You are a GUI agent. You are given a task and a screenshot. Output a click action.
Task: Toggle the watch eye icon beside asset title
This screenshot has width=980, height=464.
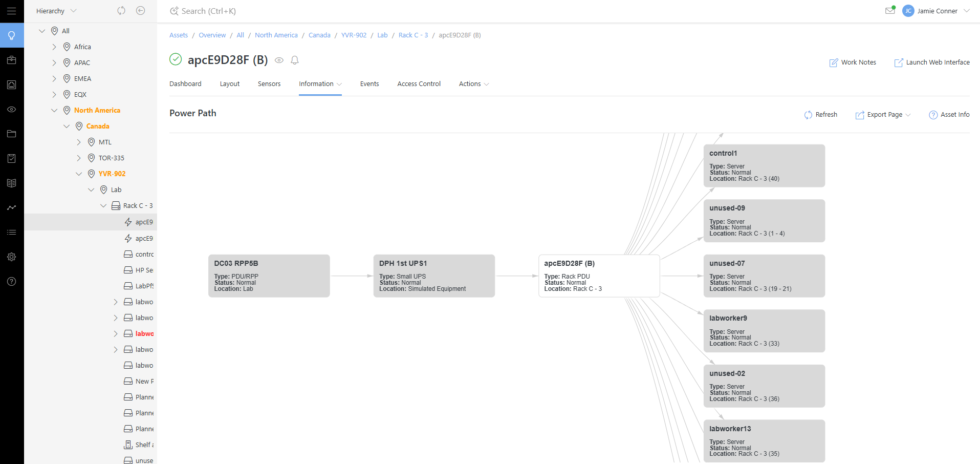pos(279,60)
